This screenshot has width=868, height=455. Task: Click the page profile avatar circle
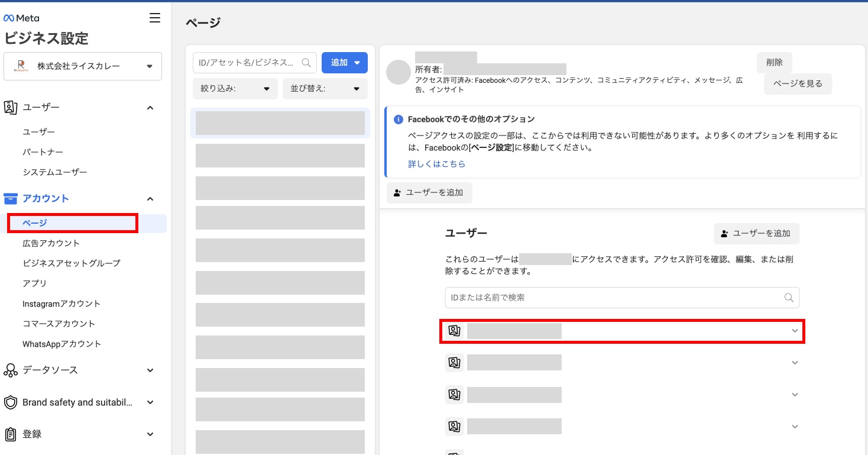coord(399,72)
